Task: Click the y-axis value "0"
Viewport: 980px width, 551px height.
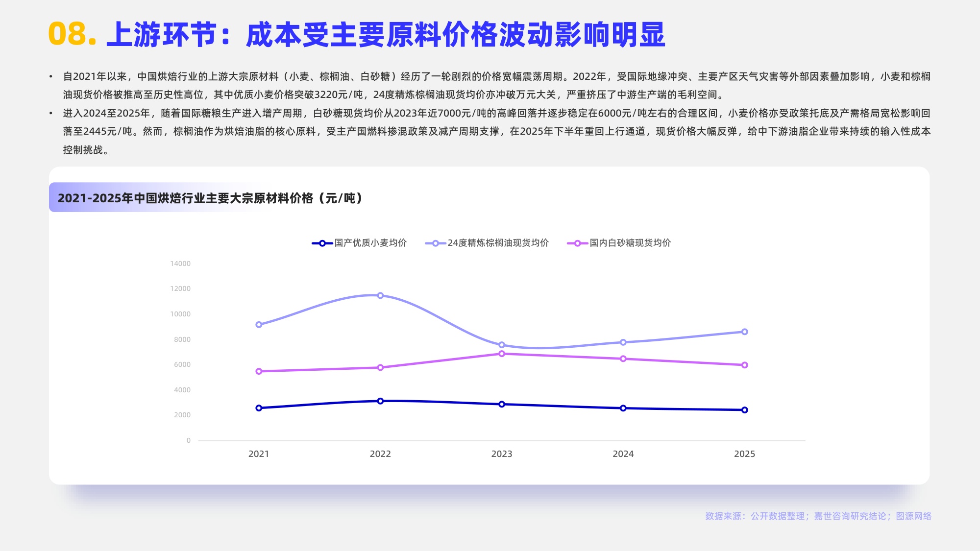Action: (x=189, y=440)
